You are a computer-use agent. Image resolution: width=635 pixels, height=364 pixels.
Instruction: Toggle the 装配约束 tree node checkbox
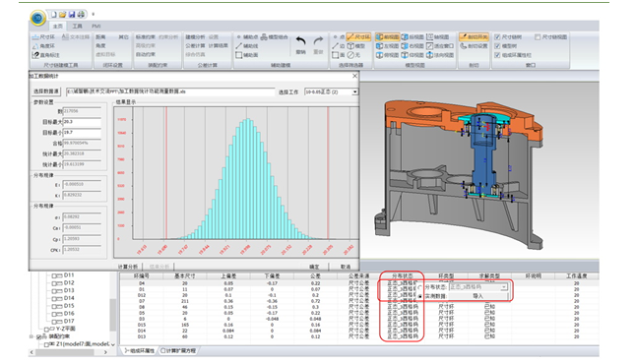[x=39, y=336]
